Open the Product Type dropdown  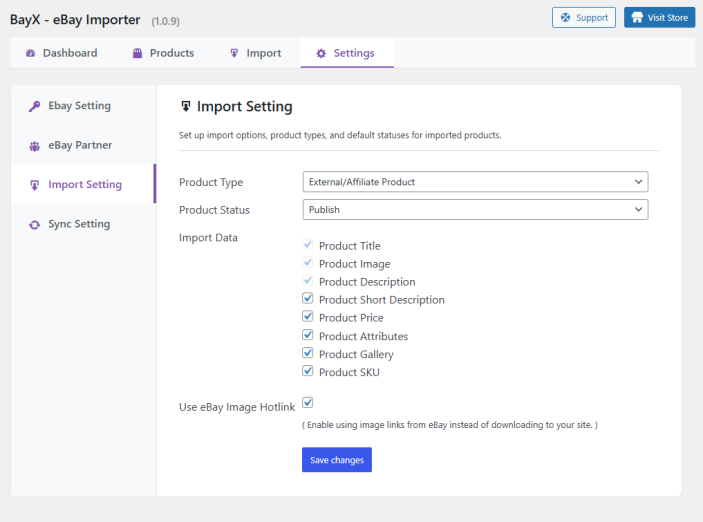tap(475, 182)
